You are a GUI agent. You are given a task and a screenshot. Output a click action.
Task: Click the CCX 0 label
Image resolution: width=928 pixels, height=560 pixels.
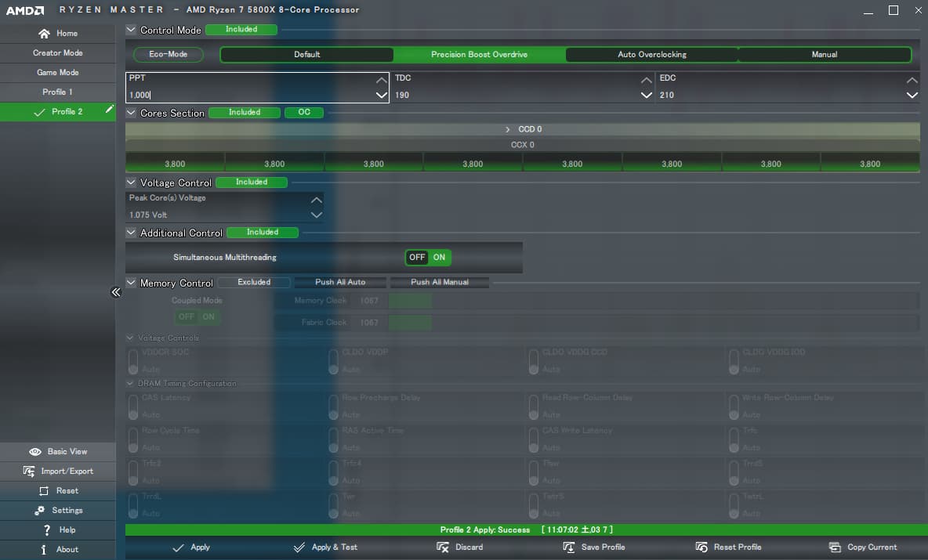click(523, 144)
